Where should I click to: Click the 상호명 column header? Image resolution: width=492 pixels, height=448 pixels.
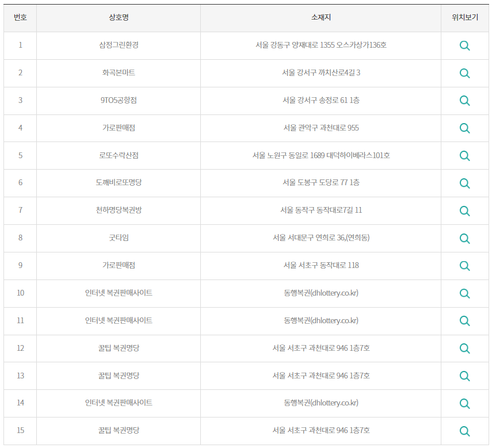coord(119,18)
